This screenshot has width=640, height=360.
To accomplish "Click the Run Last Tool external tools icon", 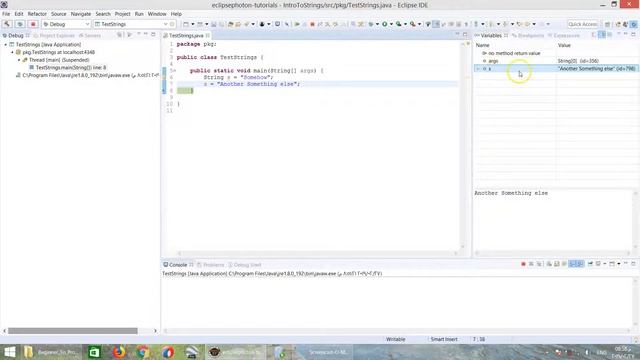I will (413, 24).
